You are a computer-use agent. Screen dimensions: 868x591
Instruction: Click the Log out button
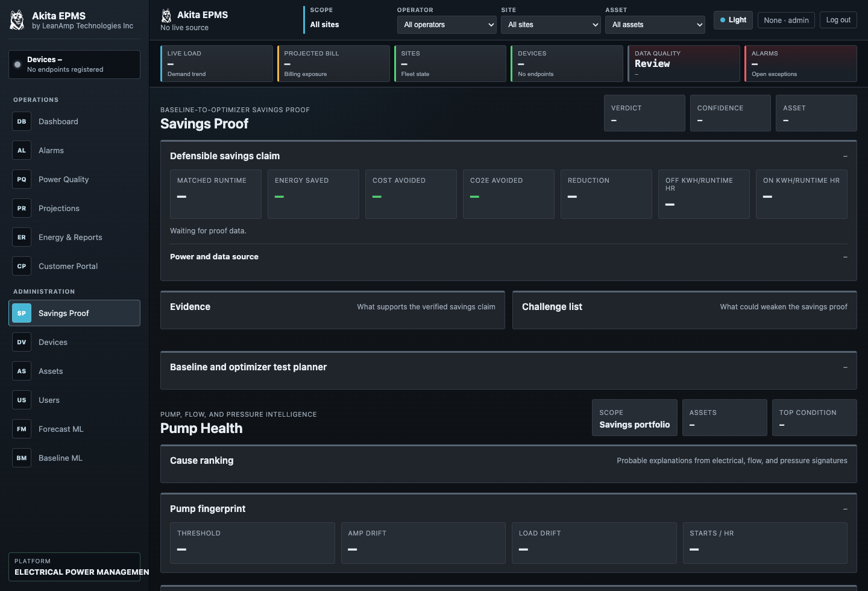pyautogui.click(x=838, y=20)
